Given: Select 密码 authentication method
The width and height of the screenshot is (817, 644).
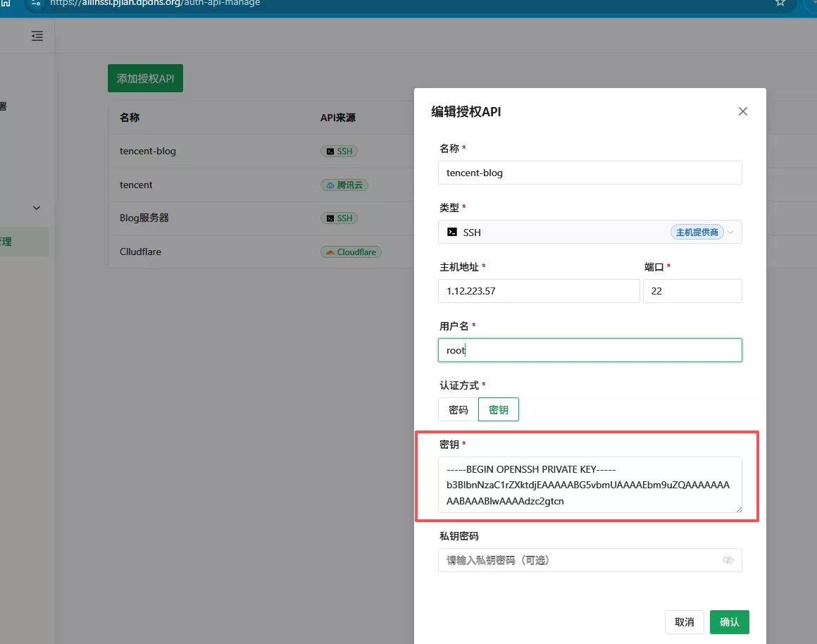Looking at the screenshot, I should (x=458, y=409).
